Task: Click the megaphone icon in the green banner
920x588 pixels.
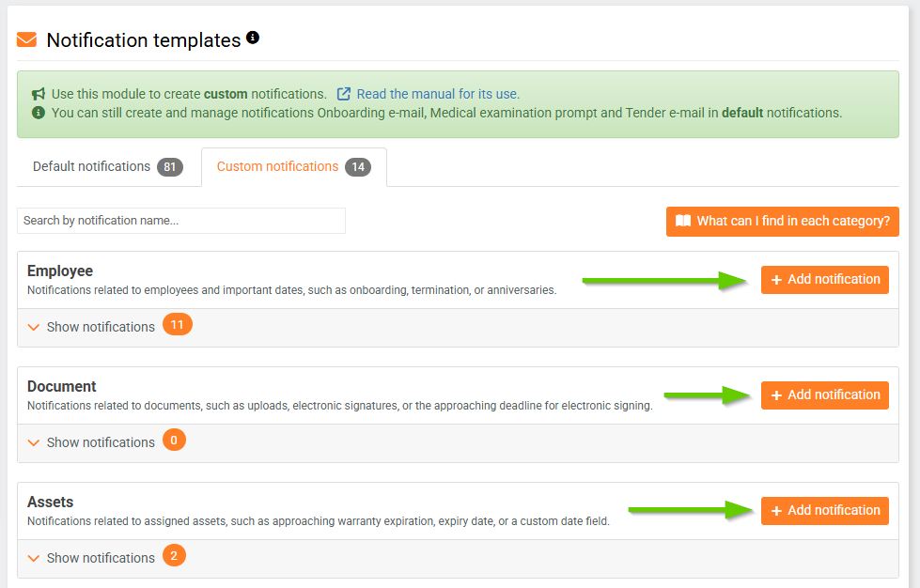Action: pyautogui.click(x=39, y=94)
